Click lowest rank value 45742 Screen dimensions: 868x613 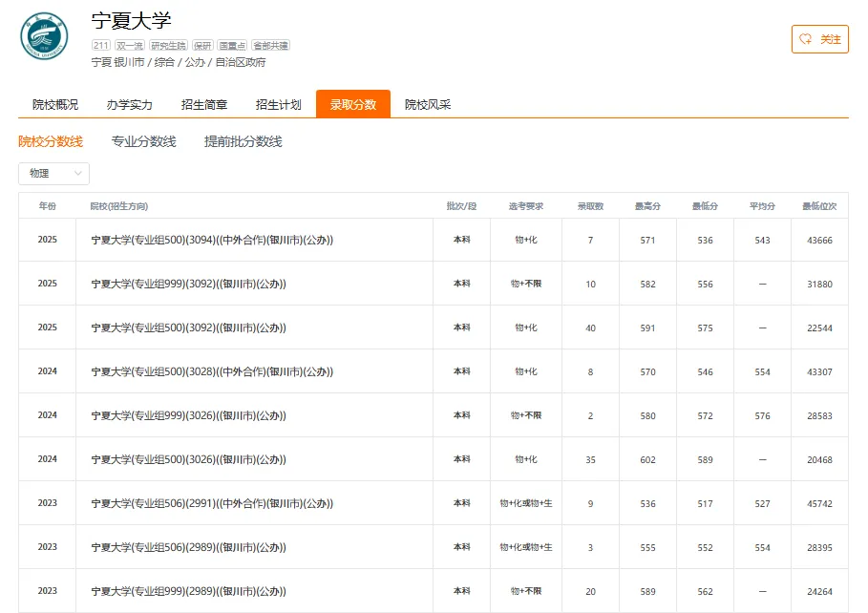[820, 504]
